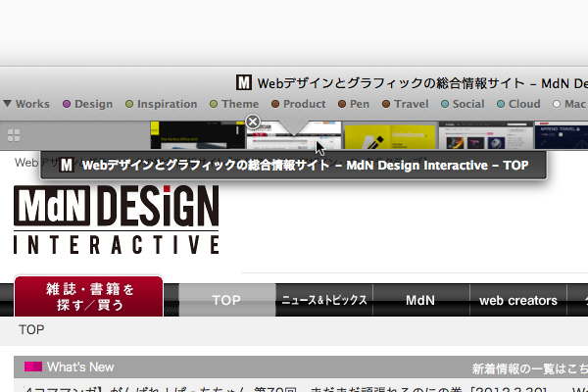The width and height of the screenshot is (588, 392).
Task: Open the Mac bookmark folder
Action: [x=570, y=104]
